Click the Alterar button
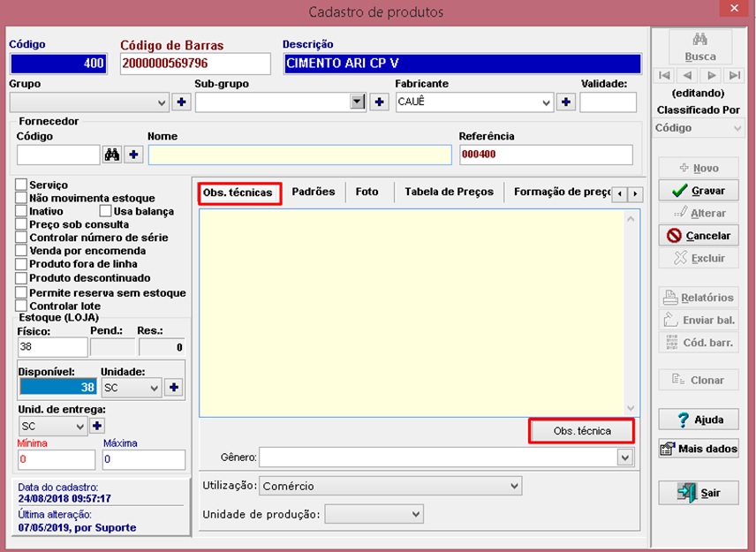 coord(699,213)
